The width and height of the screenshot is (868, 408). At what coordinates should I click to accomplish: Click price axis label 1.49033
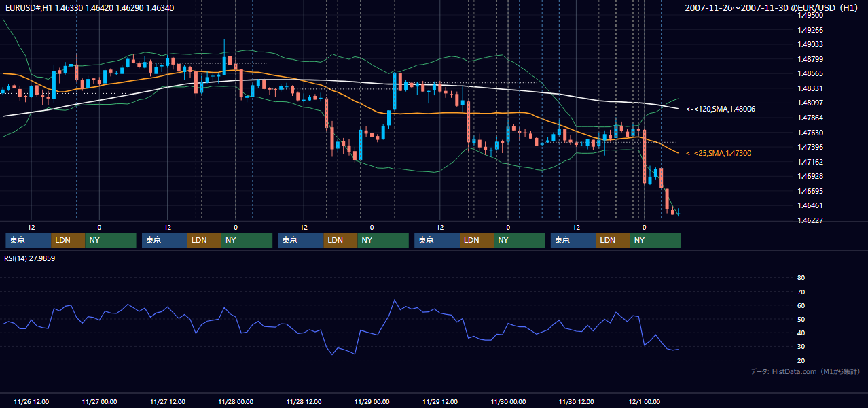click(810, 44)
